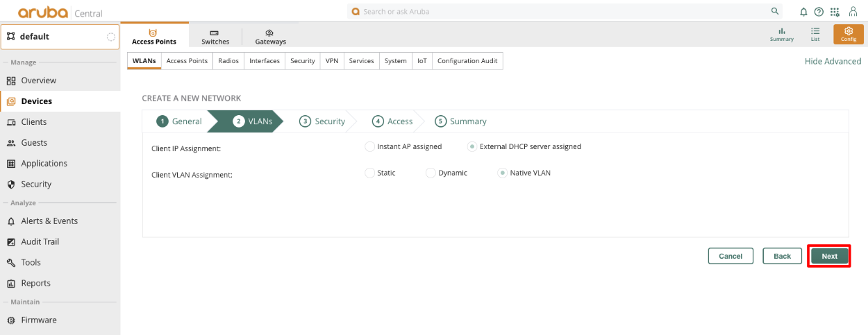Open the apps grid launcher icon

pos(835,12)
